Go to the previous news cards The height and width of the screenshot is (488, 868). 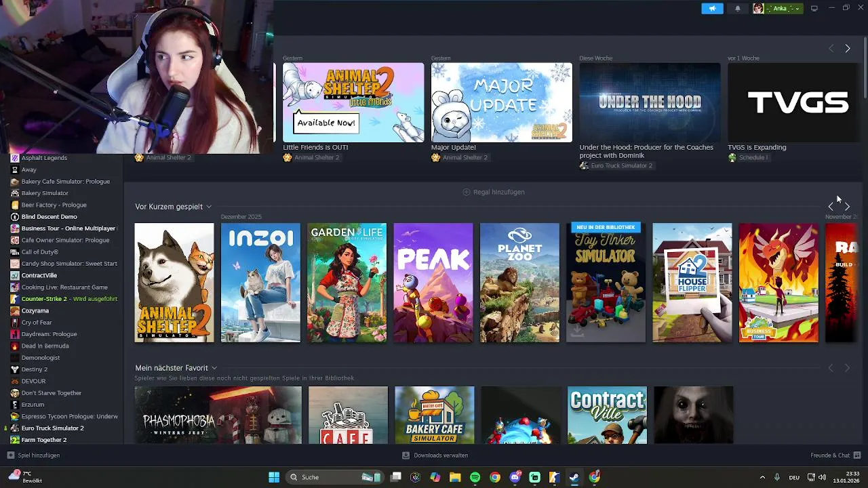tap(831, 49)
